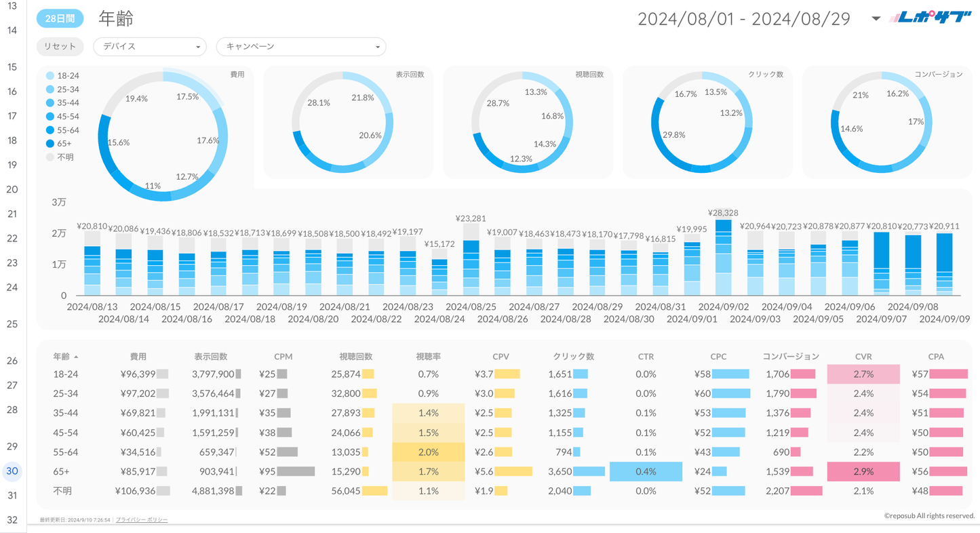Select row header 25
Viewport: 980px width, 533px height.
pyautogui.click(x=12, y=324)
